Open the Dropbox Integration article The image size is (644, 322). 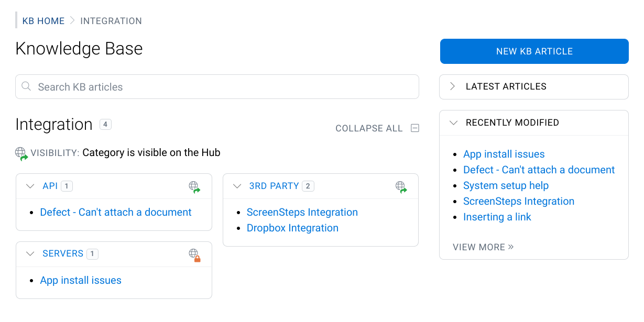(292, 228)
